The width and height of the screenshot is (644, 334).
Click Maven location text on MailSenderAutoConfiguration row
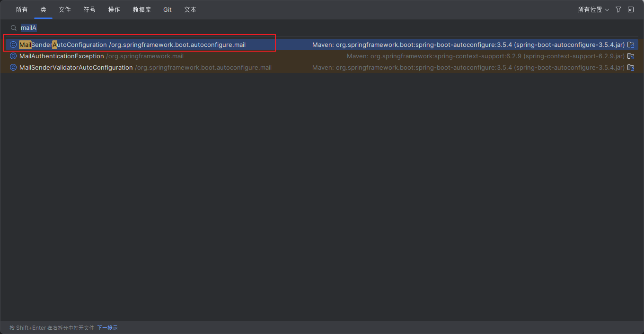point(468,45)
